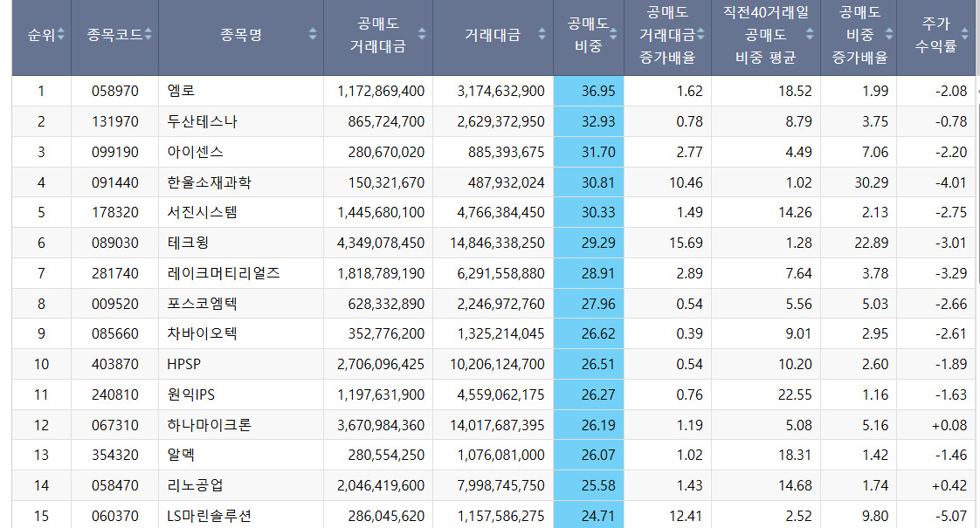Click stock code 091440
Image resolution: width=980 pixels, height=528 pixels.
pyautogui.click(x=115, y=182)
